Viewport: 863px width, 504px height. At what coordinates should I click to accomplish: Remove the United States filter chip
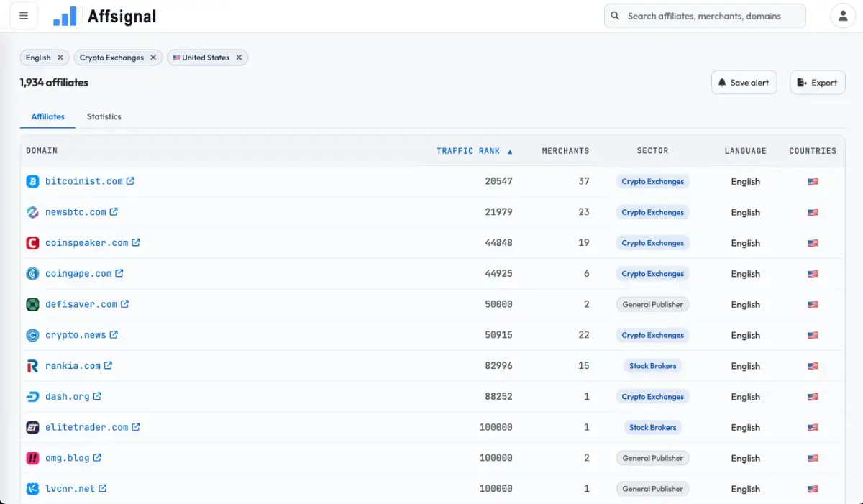coord(239,58)
